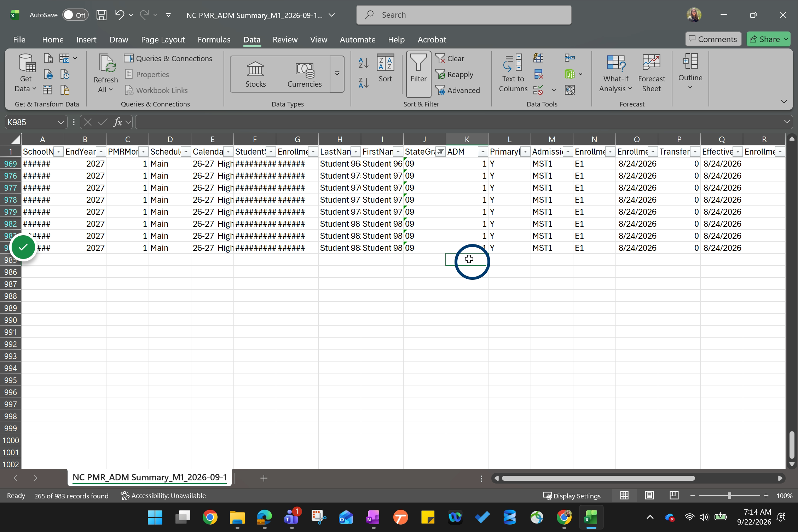Switch to the Review tab
This screenshot has width=798, height=532.
coord(285,40)
